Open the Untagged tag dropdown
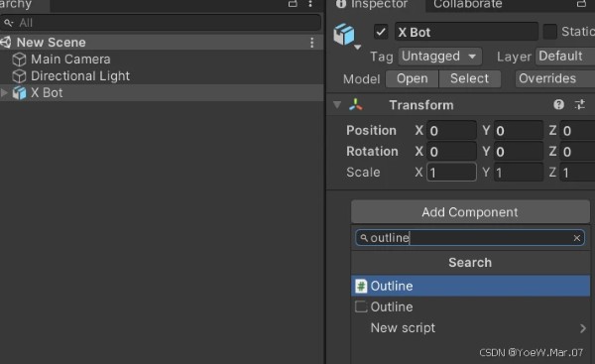 439,57
